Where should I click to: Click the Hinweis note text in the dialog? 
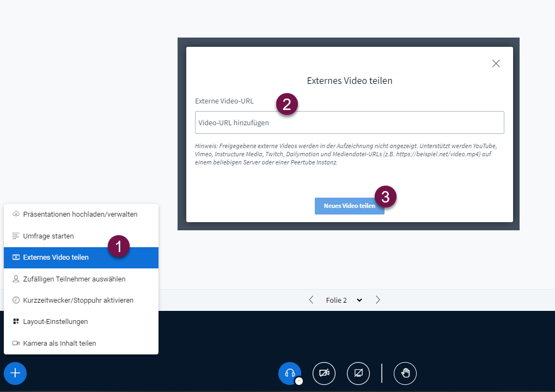coord(346,154)
